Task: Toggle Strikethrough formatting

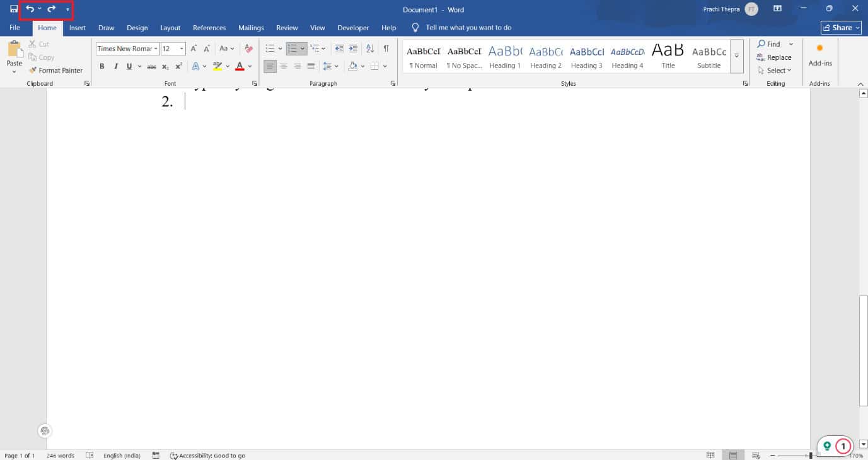Action: coord(151,66)
